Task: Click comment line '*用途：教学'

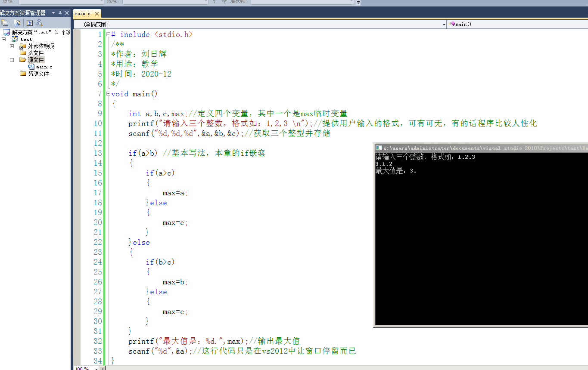Action: (x=134, y=64)
